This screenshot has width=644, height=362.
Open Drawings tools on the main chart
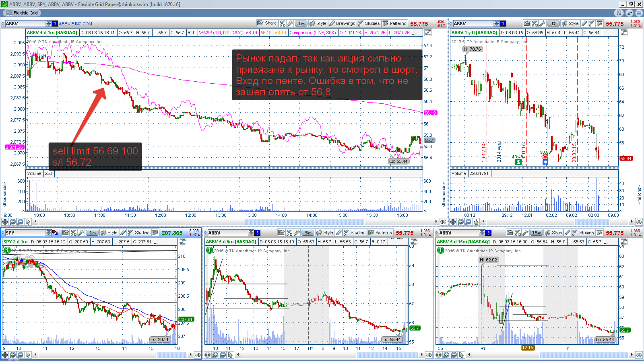(342, 23)
